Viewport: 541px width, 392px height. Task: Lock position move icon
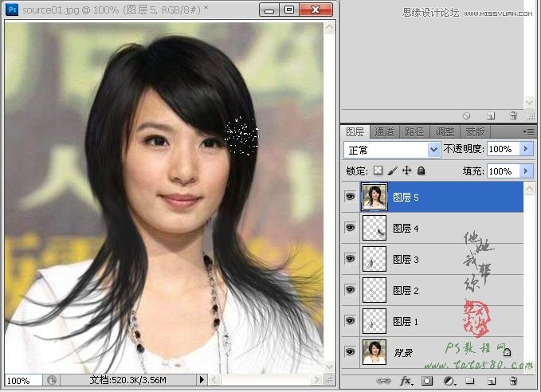(x=407, y=171)
